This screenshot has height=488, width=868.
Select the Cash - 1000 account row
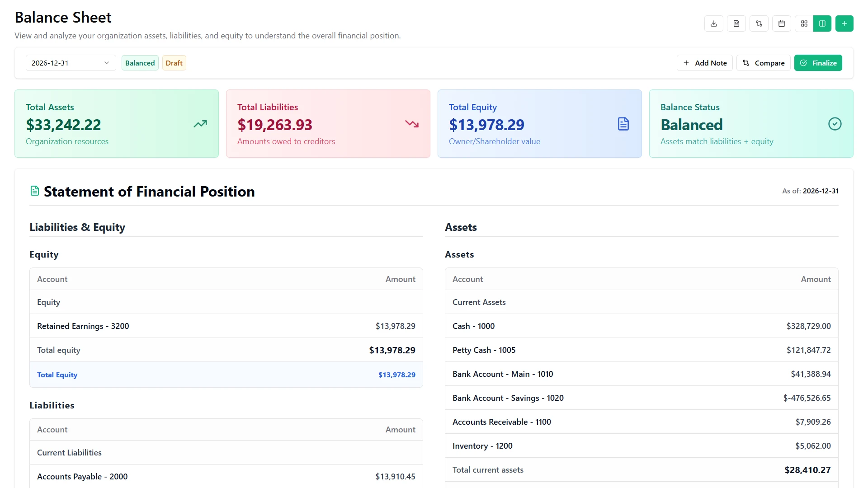[642, 326]
